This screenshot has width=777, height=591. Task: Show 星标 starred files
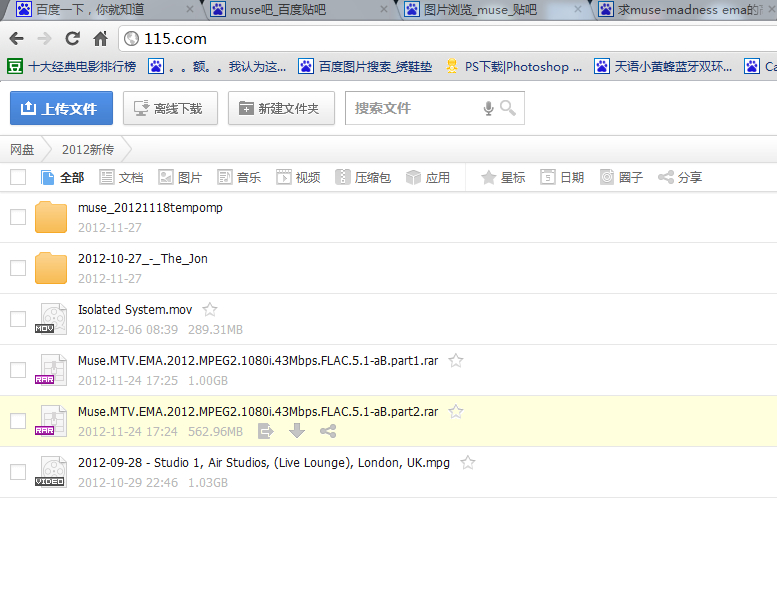tap(503, 177)
